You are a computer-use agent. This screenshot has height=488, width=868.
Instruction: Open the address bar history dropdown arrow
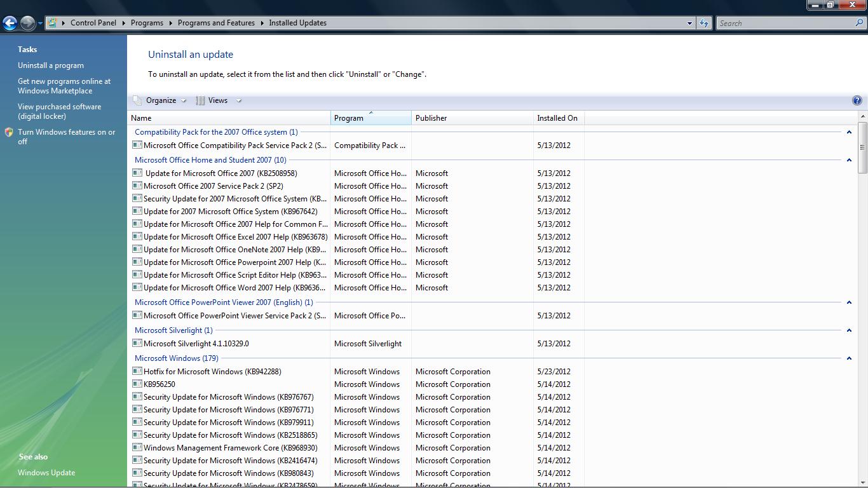[x=689, y=23]
